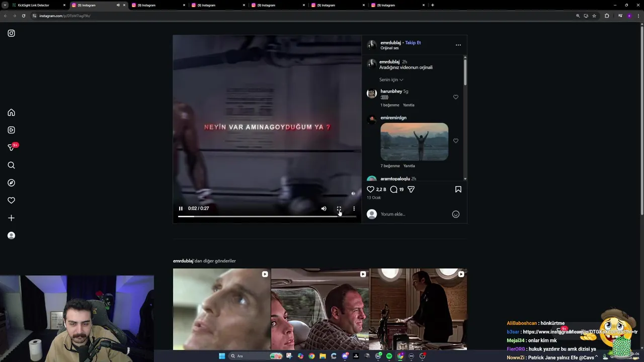Like emiremirdgn's comment
644x362 pixels.
coord(455,141)
